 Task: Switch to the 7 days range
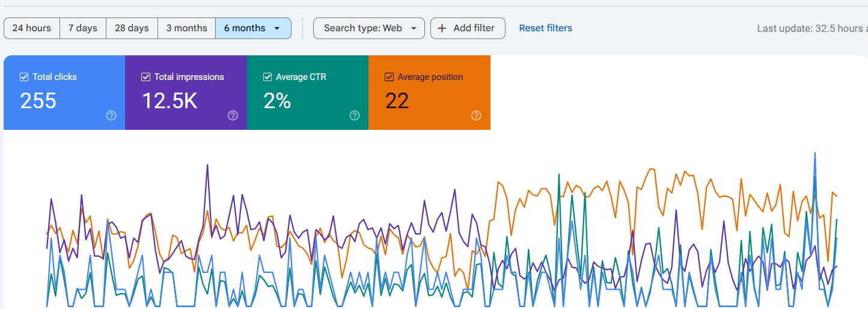83,28
